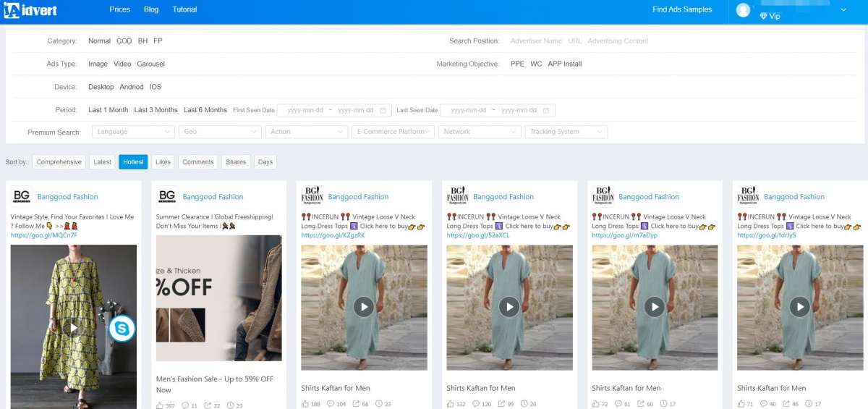Choose the Desktop device filter

point(101,87)
